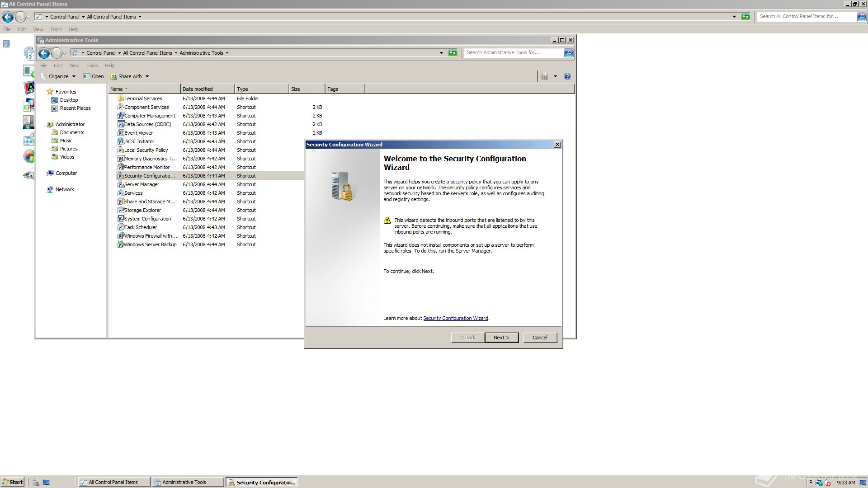Viewport: 868px width, 488px height.
Task: Select Windows Firewall shortcut icon
Action: 120,236
